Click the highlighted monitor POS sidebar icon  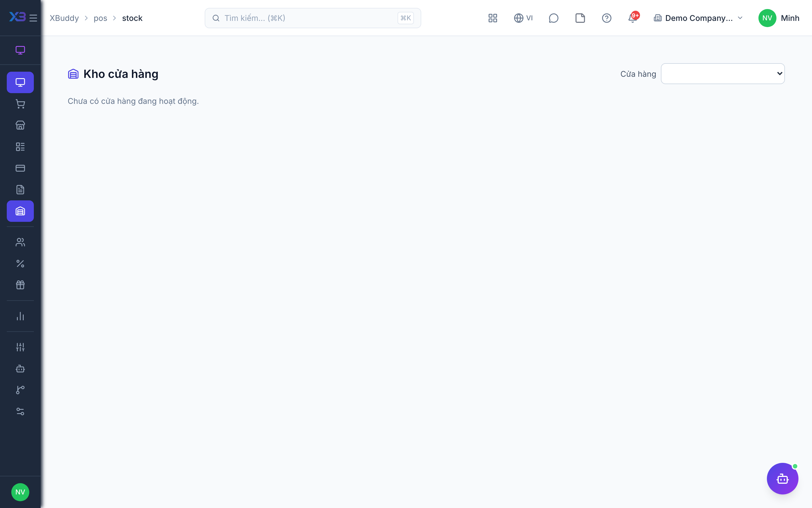pyautogui.click(x=20, y=82)
